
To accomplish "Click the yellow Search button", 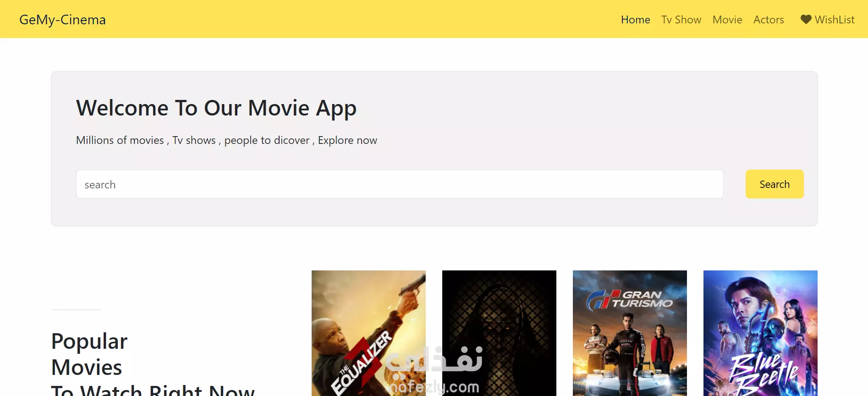I will coord(775,184).
